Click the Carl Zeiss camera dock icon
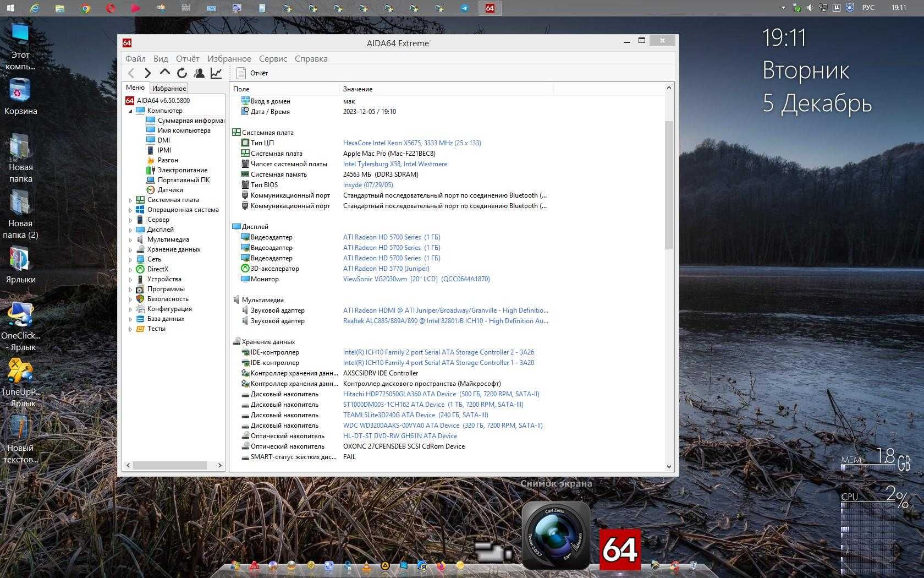Screen dimensions: 924x578 point(556,535)
